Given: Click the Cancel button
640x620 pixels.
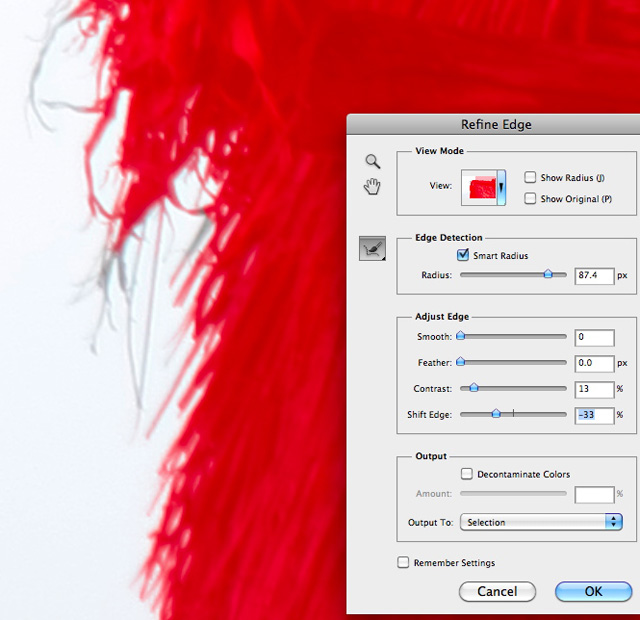Looking at the screenshot, I should click(x=497, y=591).
